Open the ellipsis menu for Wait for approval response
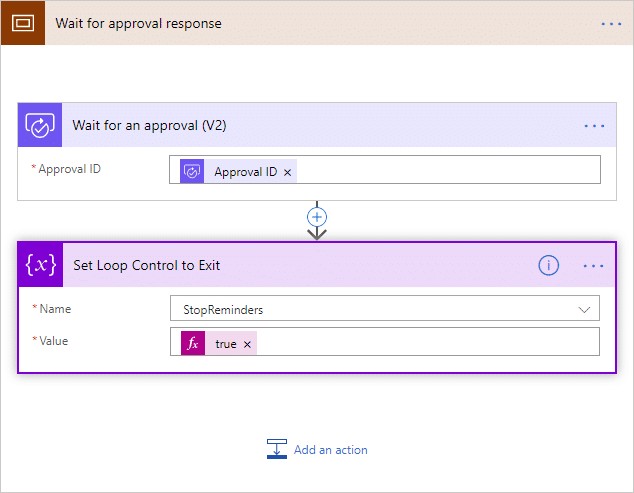This screenshot has width=634, height=493. (611, 24)
